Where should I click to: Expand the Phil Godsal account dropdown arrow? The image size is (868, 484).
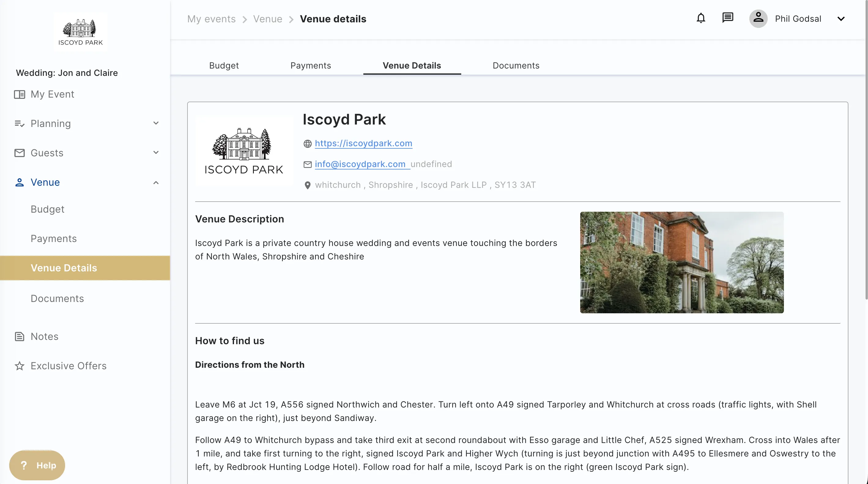(x=841, y=19)
